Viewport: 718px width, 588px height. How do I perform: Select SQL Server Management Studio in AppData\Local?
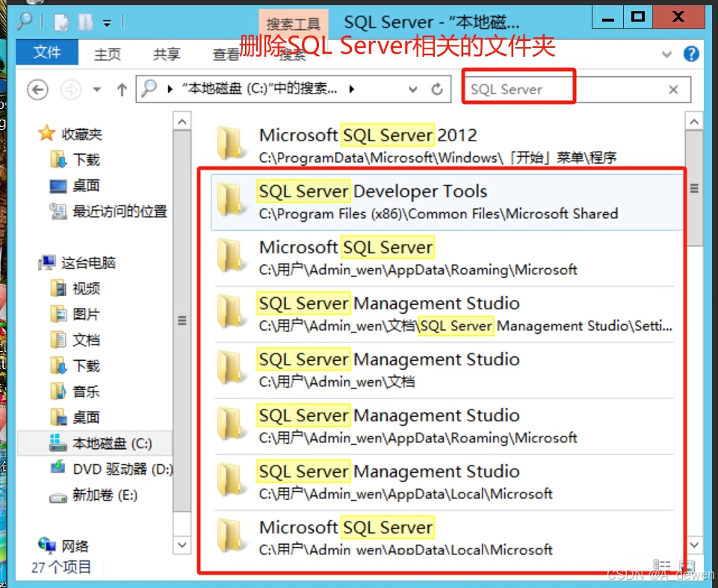pos(444,482)
